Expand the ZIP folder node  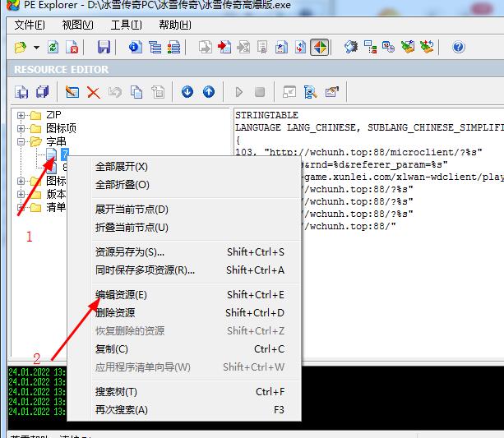pos(21,115)
